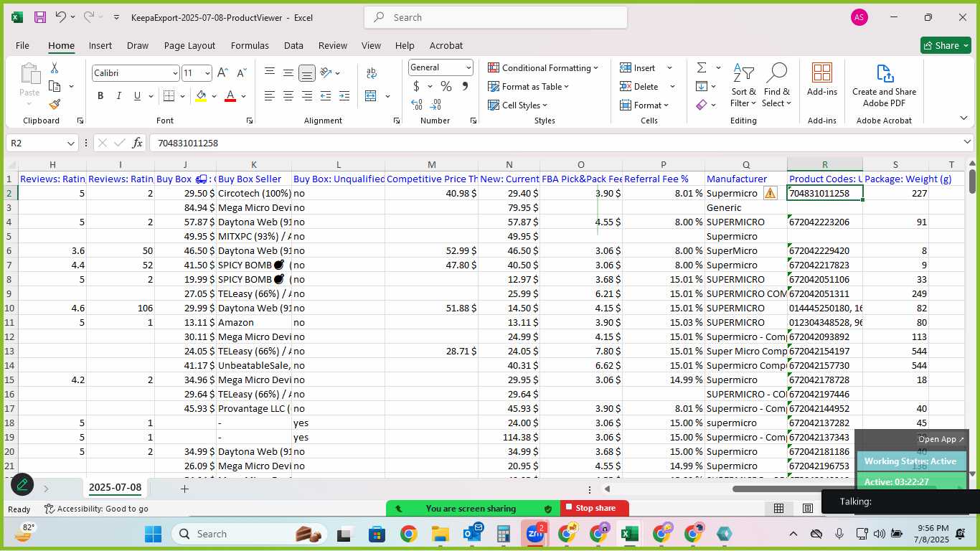Collapse the ribbon chevron
The width and height of the screenshot is (980, 551).
[x=963, y=118]
